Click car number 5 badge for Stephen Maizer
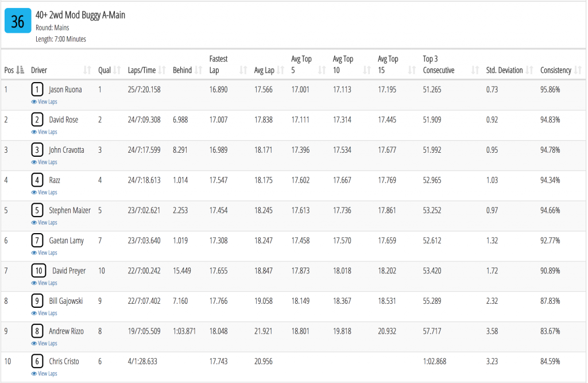The image size is (588, 383). [37, 210]
